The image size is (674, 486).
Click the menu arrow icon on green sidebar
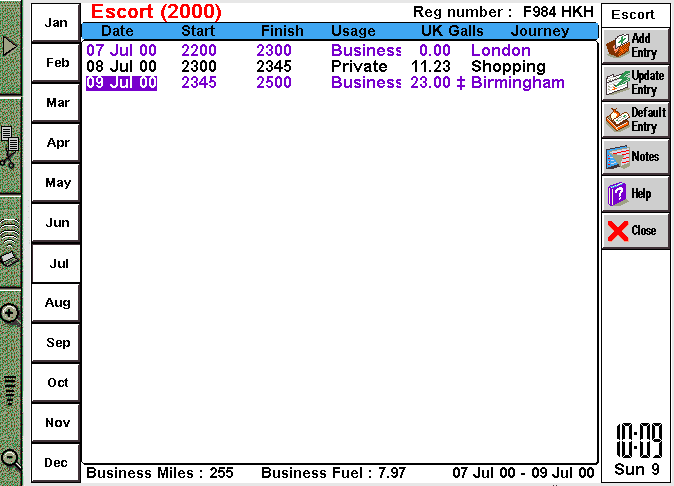click(9, 46)
